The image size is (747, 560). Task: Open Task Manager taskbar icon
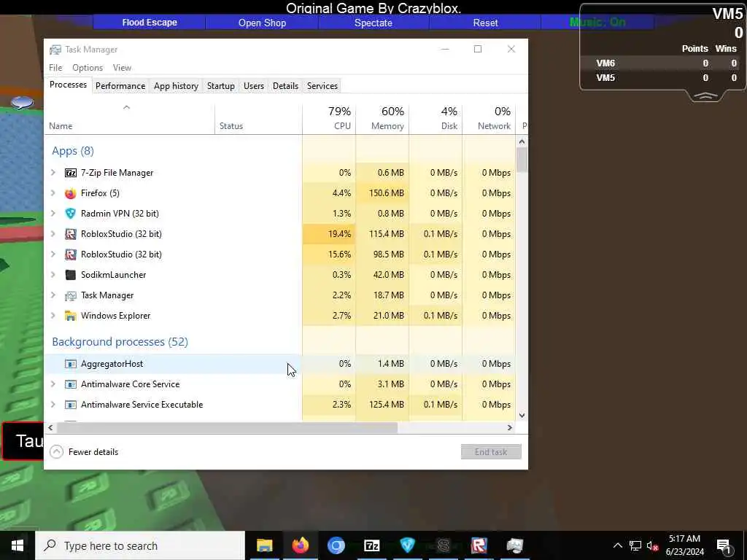tap(514, 545)
